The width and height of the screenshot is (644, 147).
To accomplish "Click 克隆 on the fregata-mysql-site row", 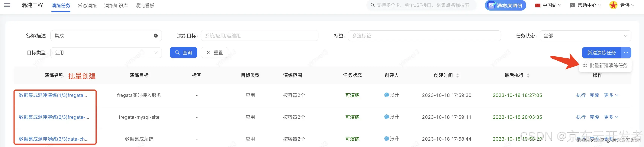I will click(594, 117).
